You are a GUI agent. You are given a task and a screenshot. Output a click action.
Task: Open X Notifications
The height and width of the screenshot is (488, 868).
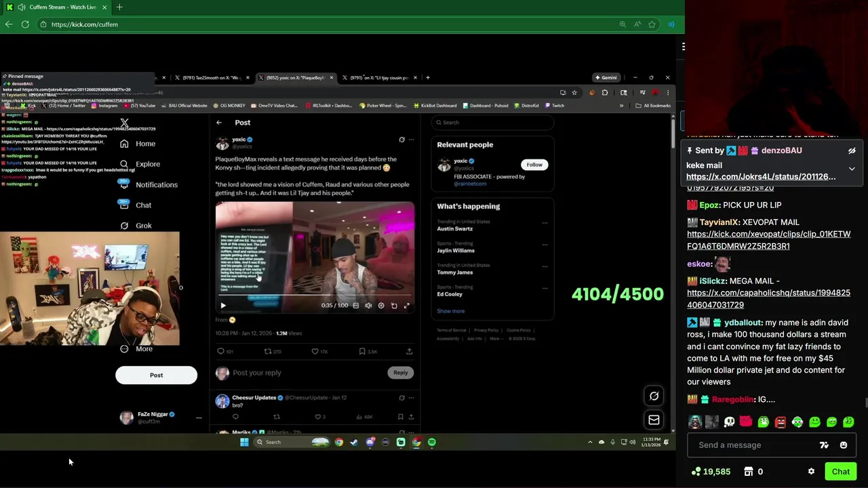point(149,184)
